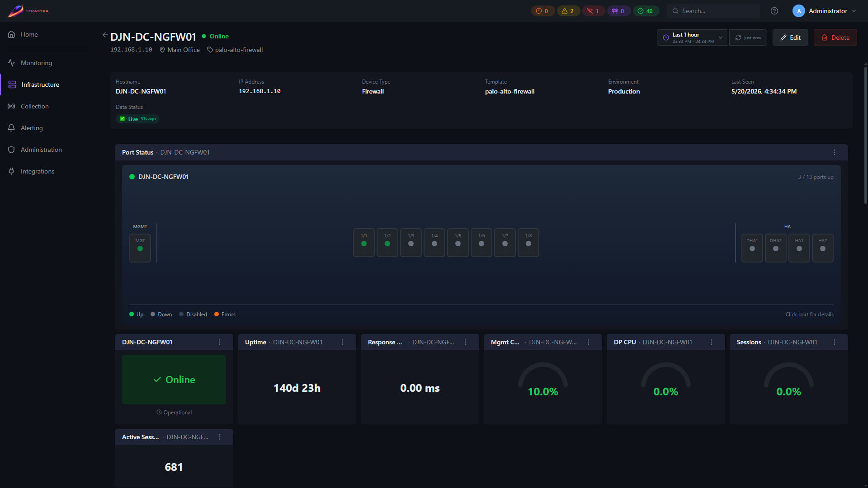Open DP CPU widget options menu
Image resolution: width=868 pixels, height=488 pixels.
click(712, 342)
